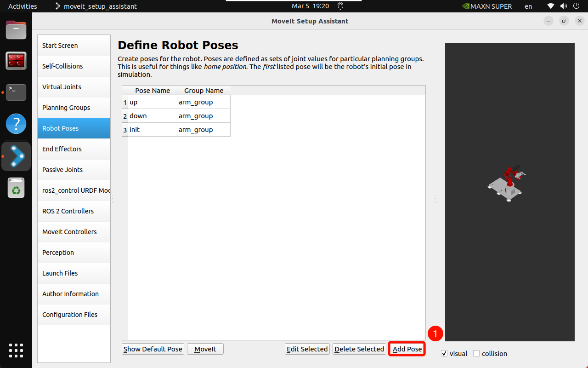Open the MoveIt Controllers tab
588x368 pixels.
74,232
